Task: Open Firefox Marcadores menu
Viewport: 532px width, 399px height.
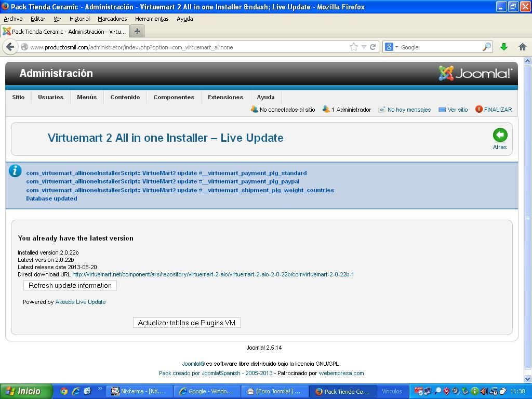Action: pyautogui.click(x=112, y=19)
